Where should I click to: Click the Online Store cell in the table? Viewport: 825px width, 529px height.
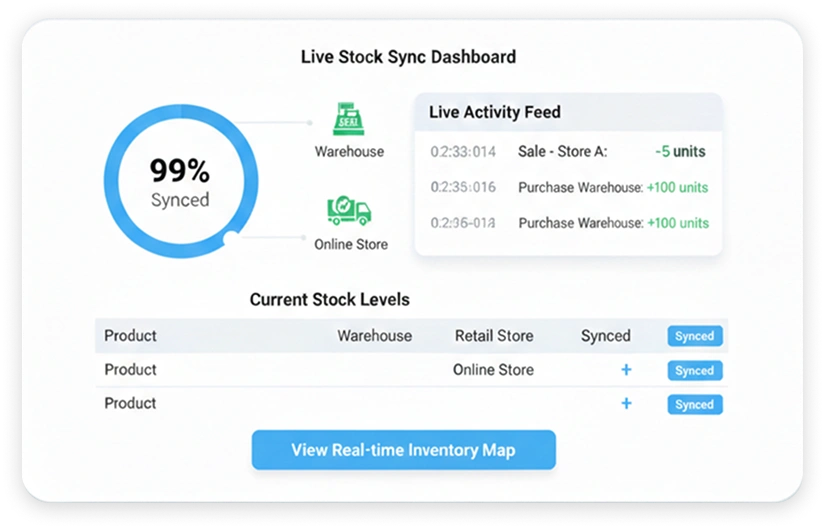pyautogui.click(x=494, y=370)
